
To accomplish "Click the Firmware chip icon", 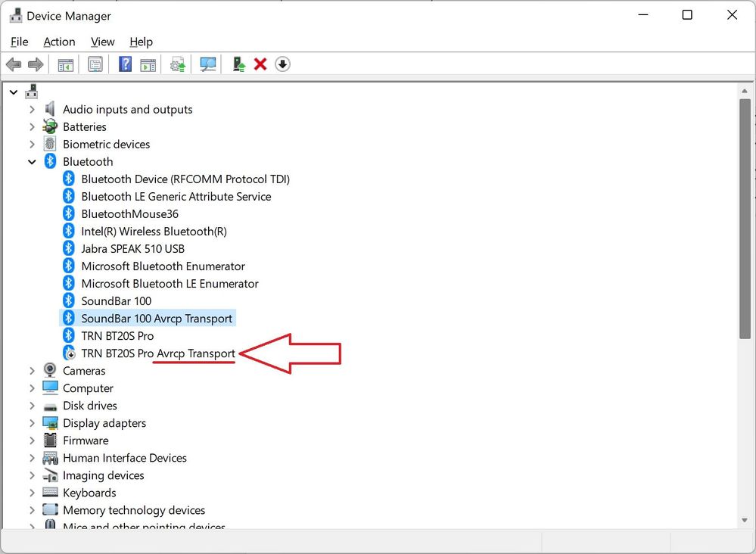I will 50,440.
